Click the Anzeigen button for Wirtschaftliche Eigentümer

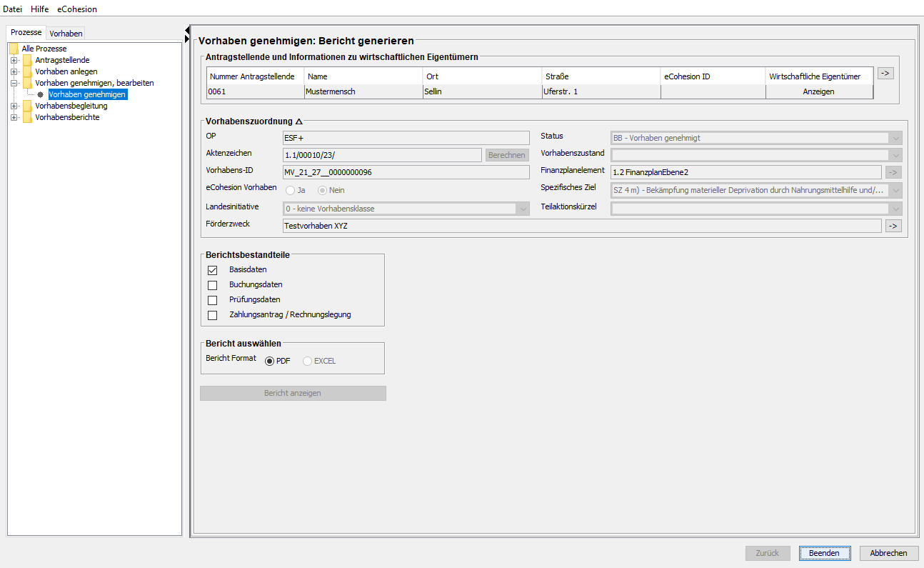(x=818, y=91)
